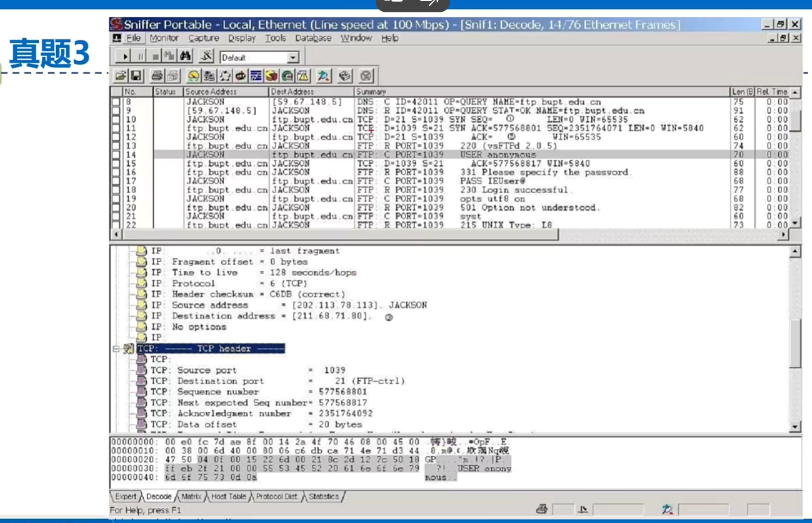Tick the checkbox for frame 10

tap(116, 120)
